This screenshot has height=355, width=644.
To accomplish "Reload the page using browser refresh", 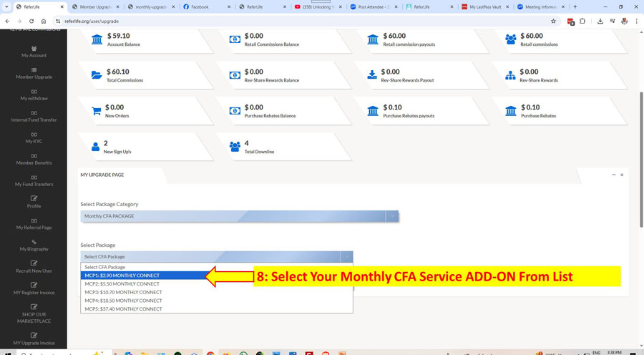I will coord(31,21).
